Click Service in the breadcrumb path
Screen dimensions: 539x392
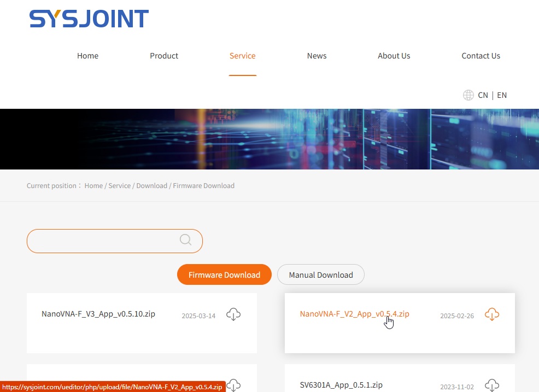coord(119,186)
